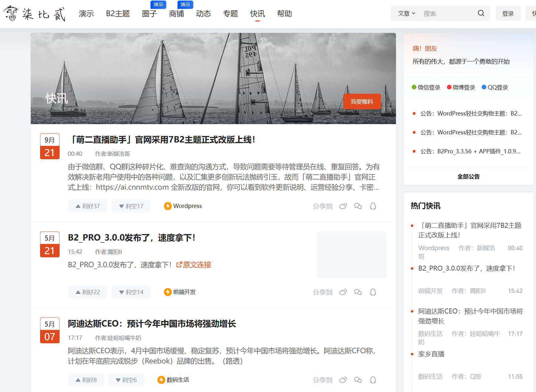Click B2_PRO post placeholder thumbnail
This screenshot has height=392, width=536.
[352, 255]
